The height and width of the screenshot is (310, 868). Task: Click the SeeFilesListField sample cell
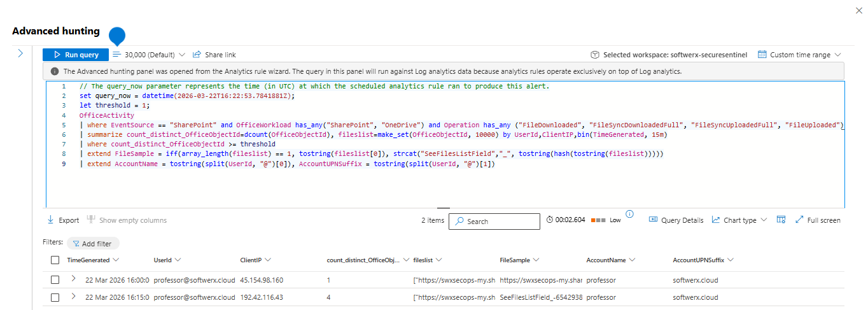click(541, 297)
